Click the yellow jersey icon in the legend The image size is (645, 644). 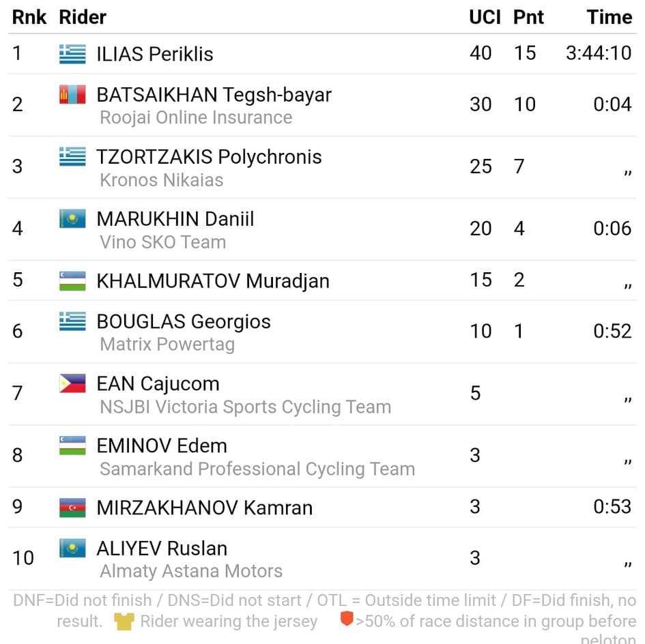pyautogui.click(x=124, y=621)
